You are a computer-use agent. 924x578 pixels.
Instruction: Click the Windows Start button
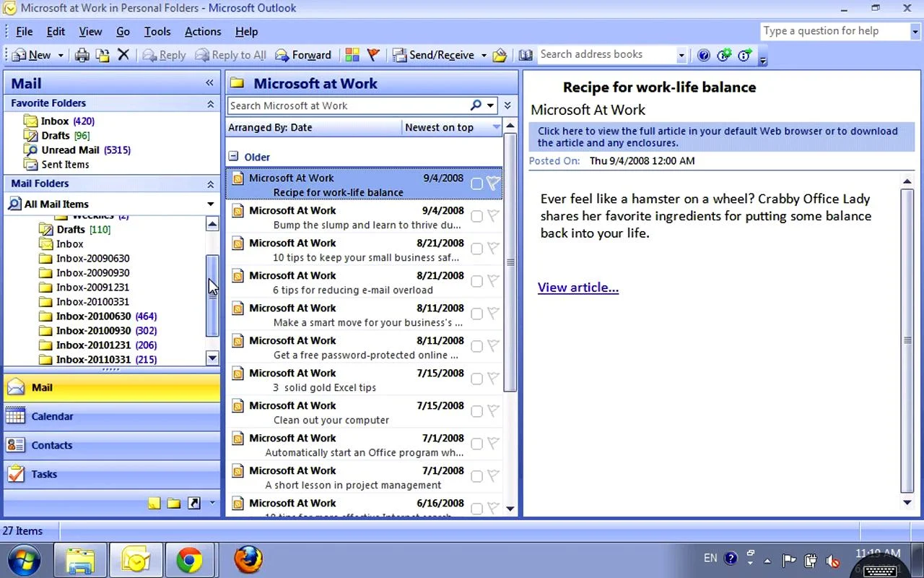pyautogui.click(x=23, y=560)
